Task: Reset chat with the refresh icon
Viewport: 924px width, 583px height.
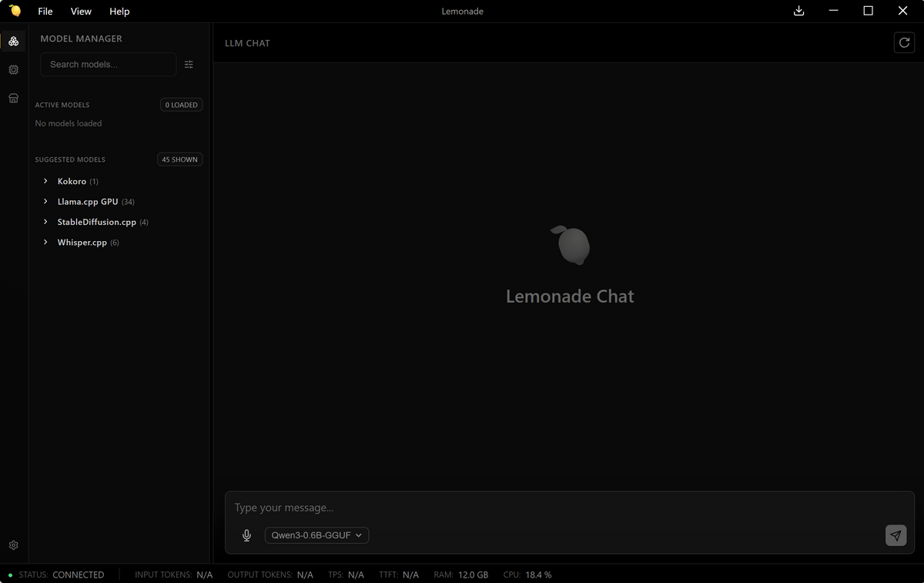Action: pyautogui.click(x=904, y=43)
